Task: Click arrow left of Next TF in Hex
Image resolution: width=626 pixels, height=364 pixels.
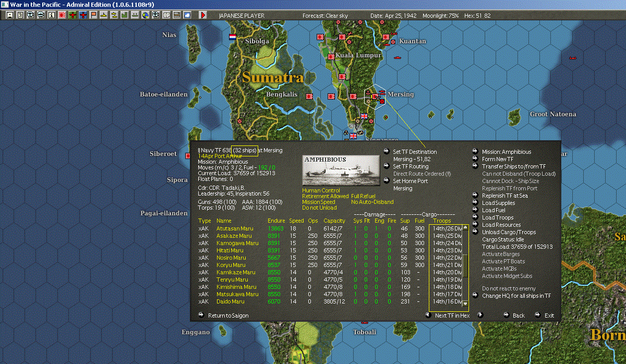Action: click(x=428, y=315)
